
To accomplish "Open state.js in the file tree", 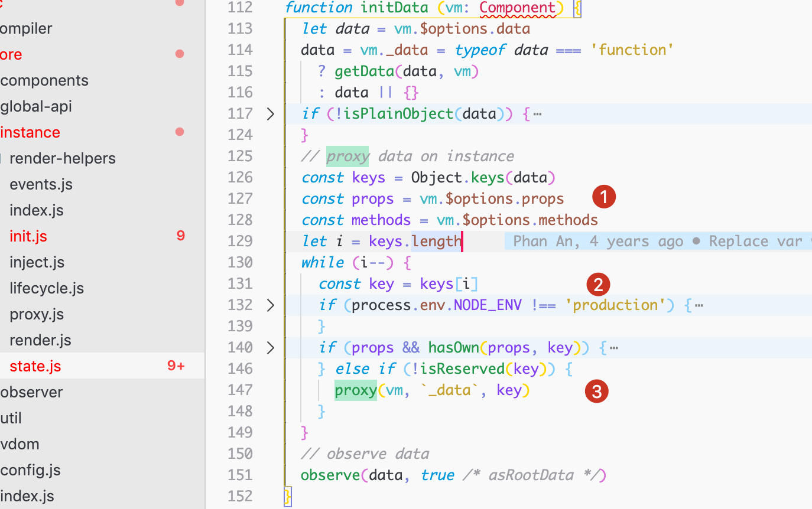I will (35, 366).
